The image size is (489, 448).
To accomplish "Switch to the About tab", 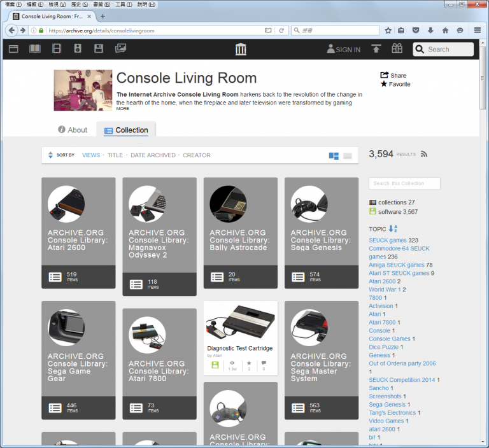I will click(73, 130).
